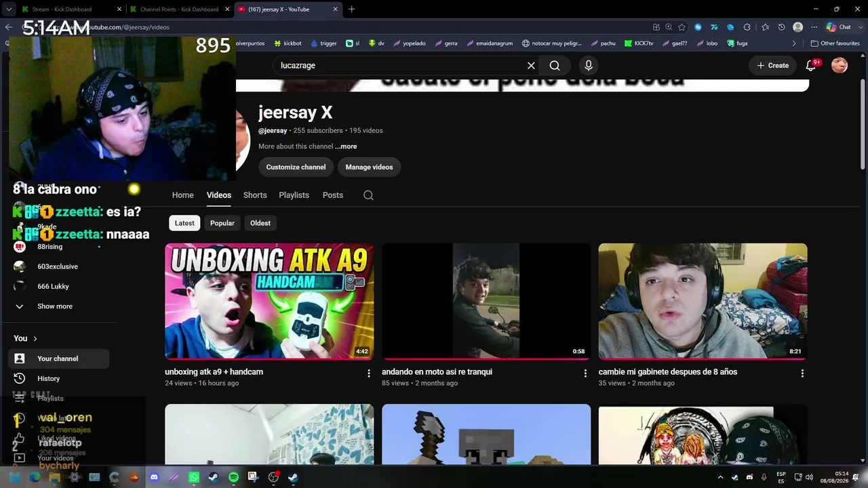868x488 pixels.
Task: Open OBS Studio from the taskbar
Action: pyautogui.click(x=273, y=477)
